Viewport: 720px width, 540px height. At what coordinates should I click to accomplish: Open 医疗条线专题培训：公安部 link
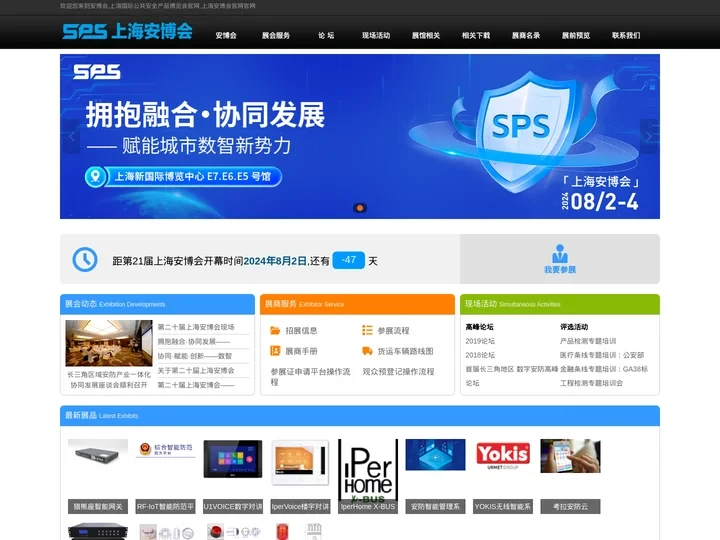[602, 355]
